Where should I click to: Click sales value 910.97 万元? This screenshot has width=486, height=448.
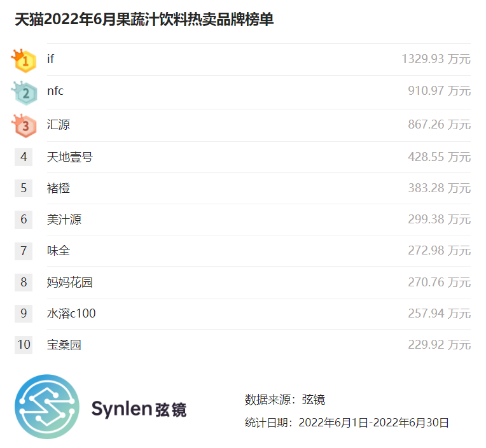point(439,91)
